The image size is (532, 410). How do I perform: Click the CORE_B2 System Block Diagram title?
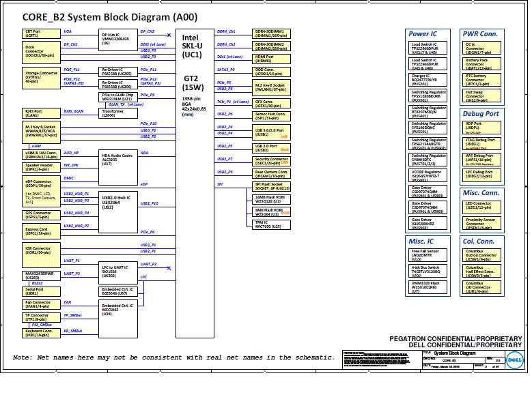[101, 16]
